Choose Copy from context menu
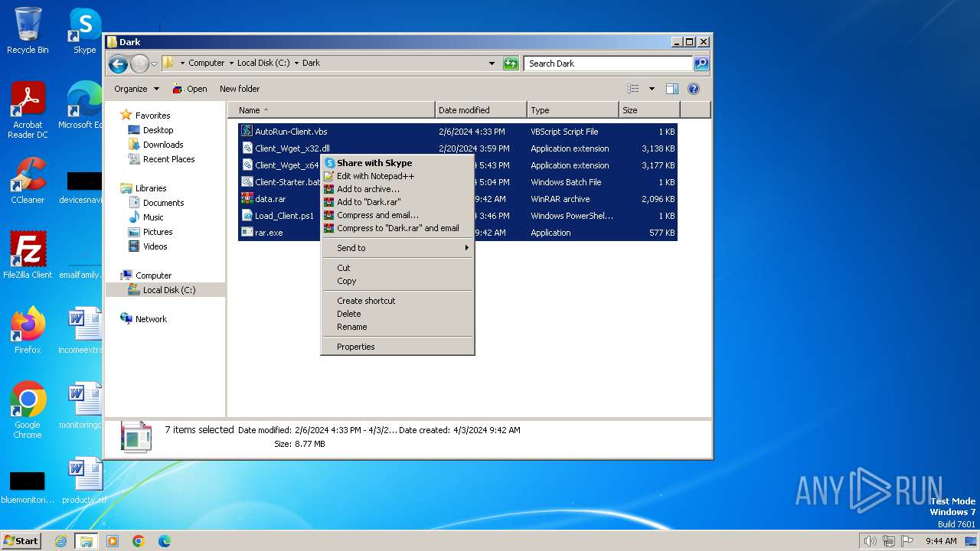This screenshot has height=551, width=980. pos(397,281)
